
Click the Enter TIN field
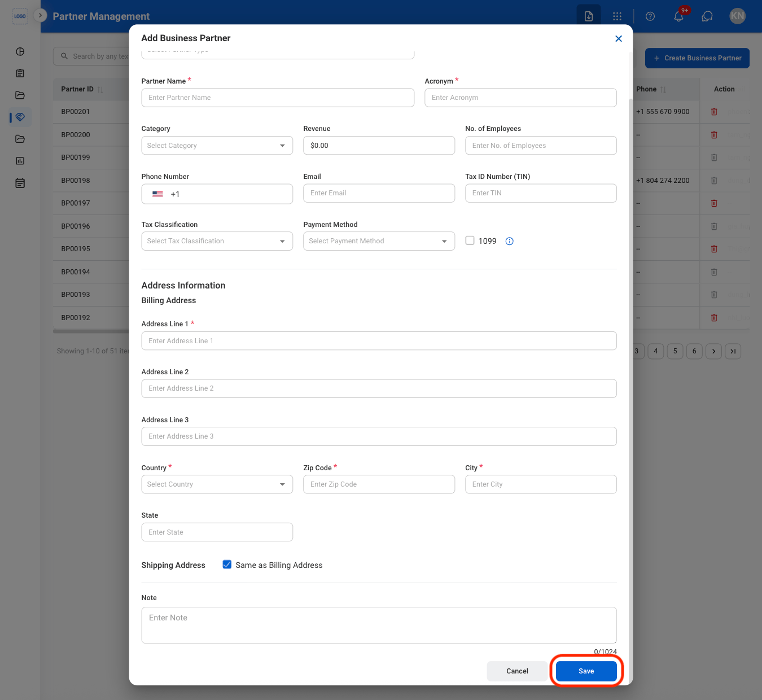541,193
